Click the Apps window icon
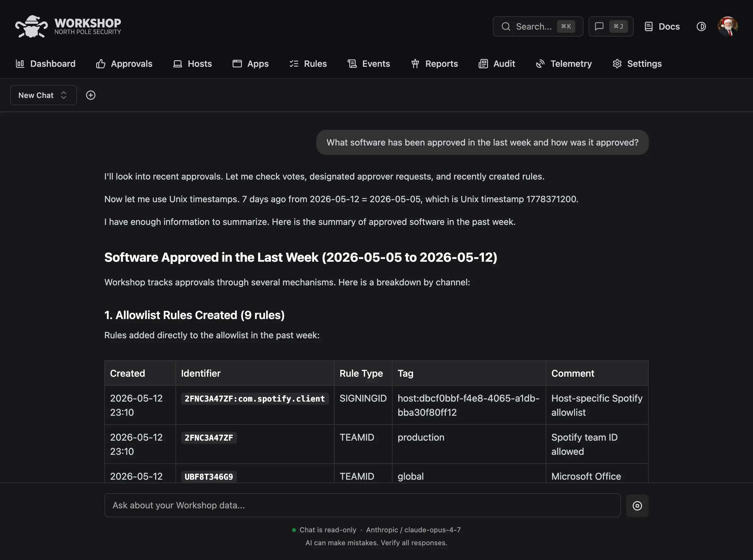Viewport: 753px width, 560px height. (237, 64)
